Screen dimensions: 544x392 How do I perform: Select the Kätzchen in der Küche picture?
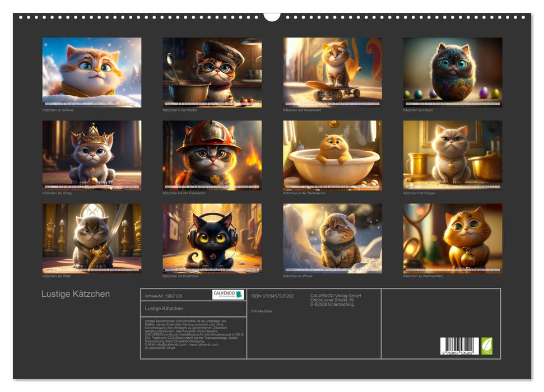(x=212, y=72)
